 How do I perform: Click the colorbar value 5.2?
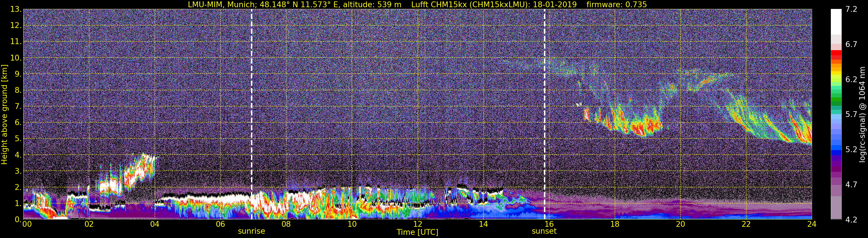coord(851,150)
